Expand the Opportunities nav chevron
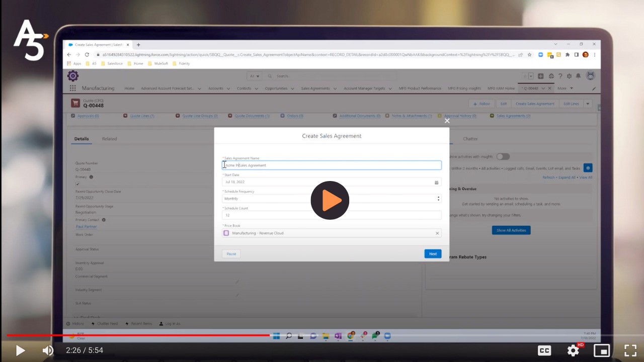 point(292,89)
